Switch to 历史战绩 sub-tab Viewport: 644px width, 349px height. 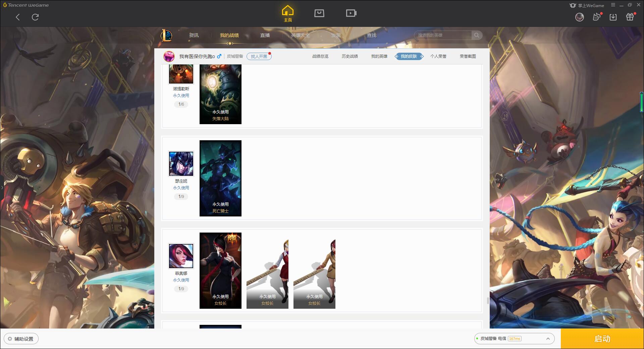pos(350,56)
